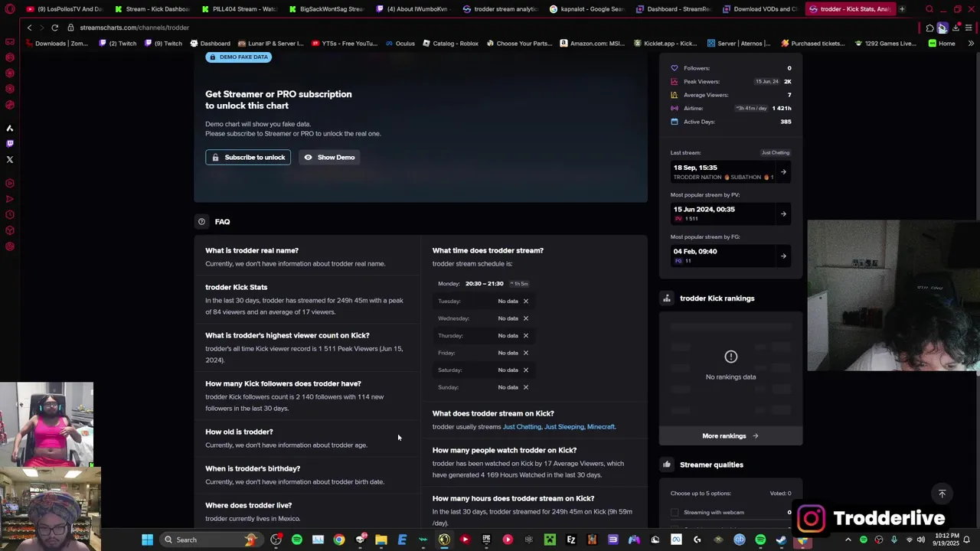Open the last stream 18 Sep arrow
980x551 pixels.
(783, 171)
